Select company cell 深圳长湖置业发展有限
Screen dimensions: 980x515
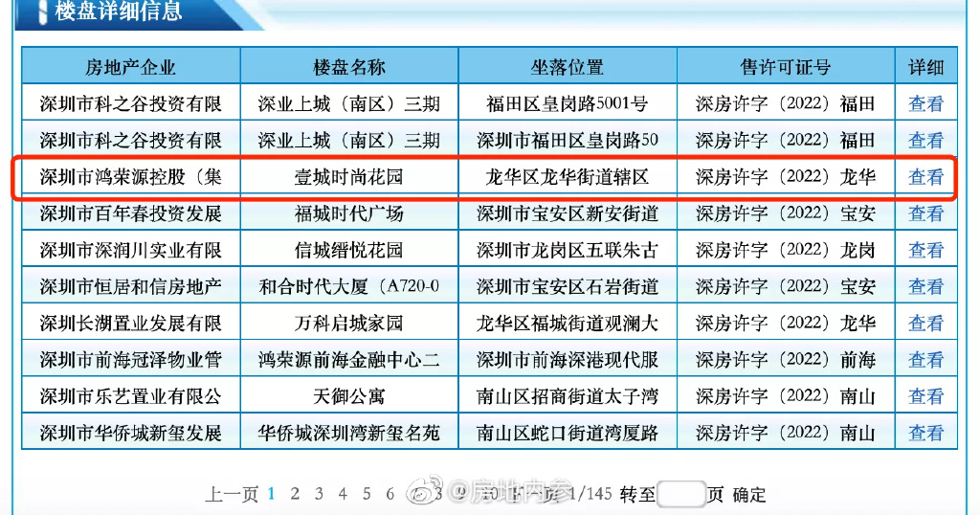tap(130, 324)
